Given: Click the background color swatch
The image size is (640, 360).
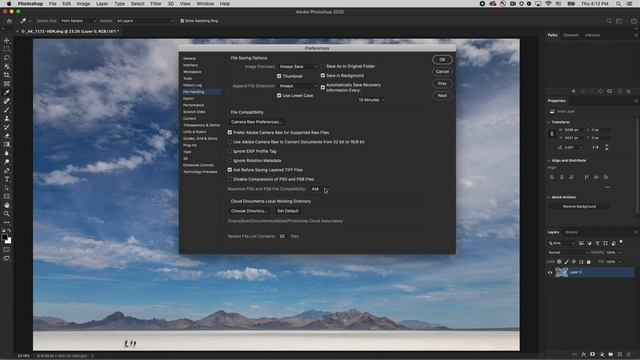Looking at the screenshot, I should (9, 241).
